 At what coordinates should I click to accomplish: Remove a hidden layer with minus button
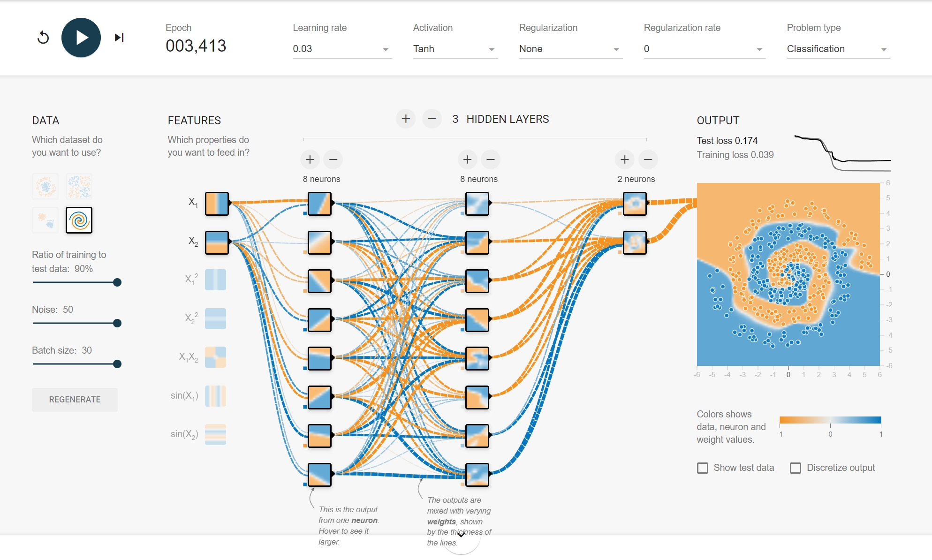point(432,119)
